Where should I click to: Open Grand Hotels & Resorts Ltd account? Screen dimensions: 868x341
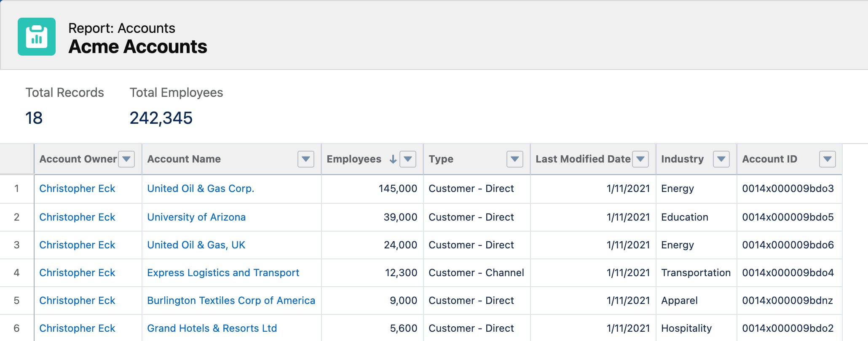pyautogui.click(x=212, y=328)
